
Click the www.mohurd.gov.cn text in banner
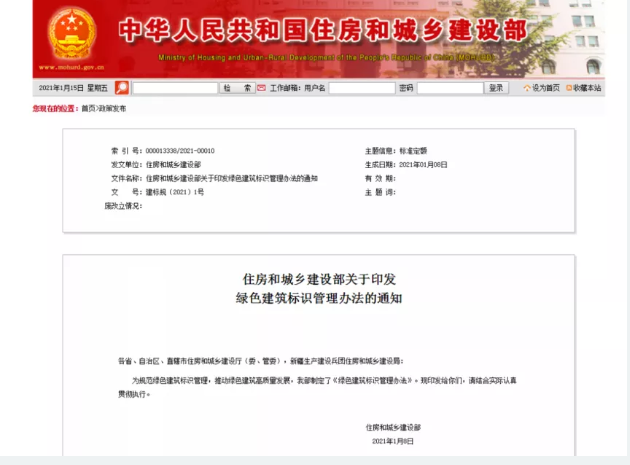[x=72, y=68]
